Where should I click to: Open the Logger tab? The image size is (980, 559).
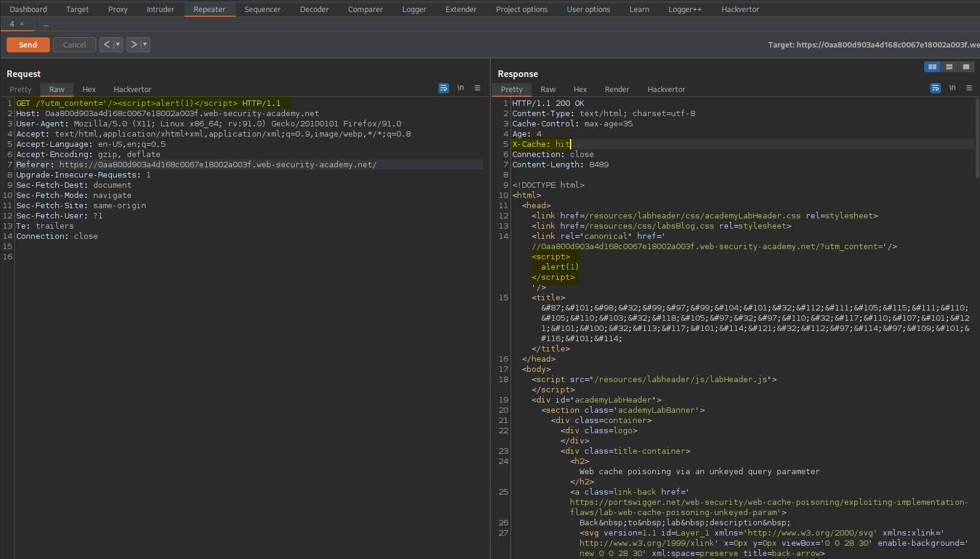pos(414,9)
